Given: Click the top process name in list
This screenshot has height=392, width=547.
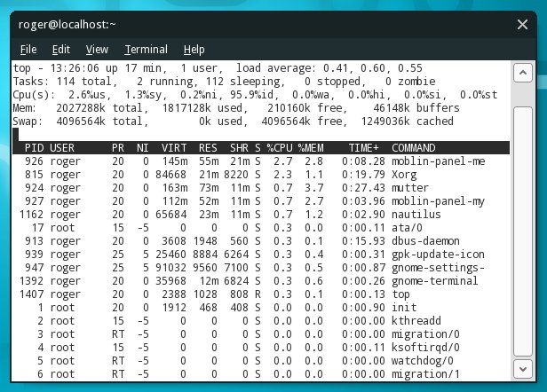Looking at the screenshot, I should point(400,294).
